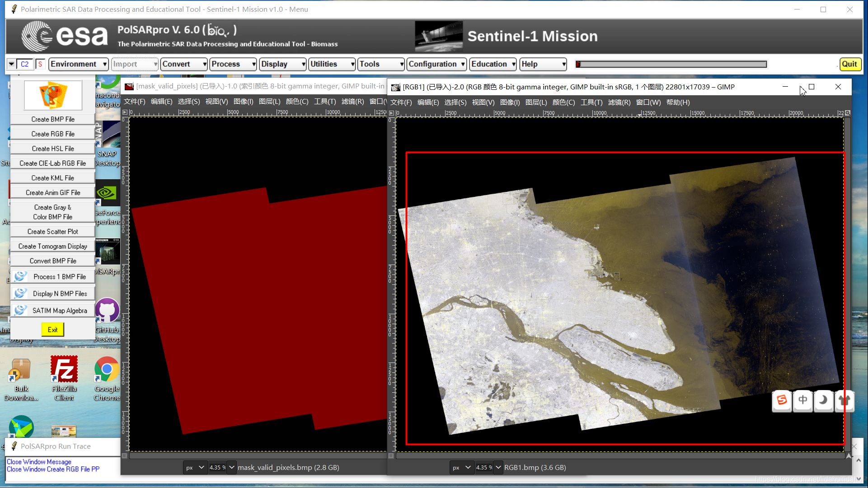The height and width of the screenshot is (488, 868).
Task: Click the Create HSL File icon
Action: click(x=52, y=149)
